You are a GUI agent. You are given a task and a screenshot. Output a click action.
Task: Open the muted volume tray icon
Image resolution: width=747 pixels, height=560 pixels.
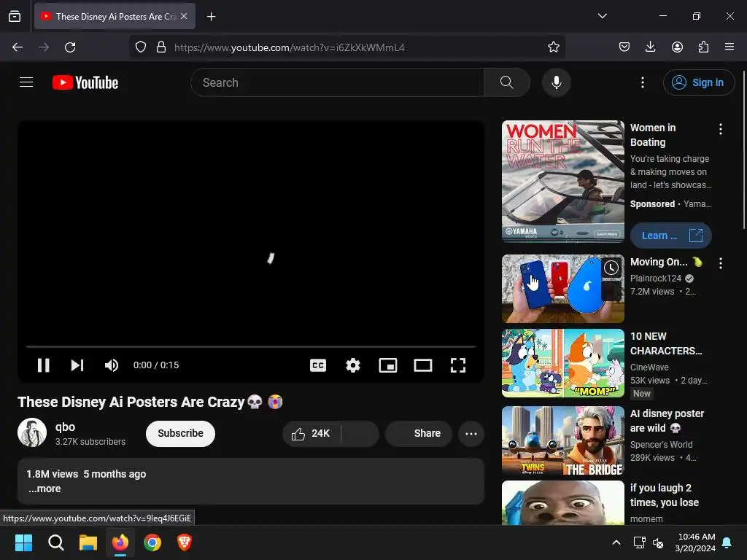point(658,542)
